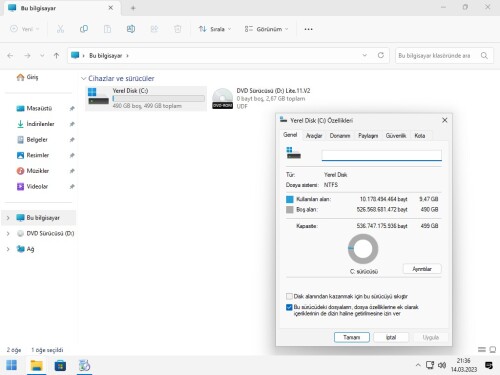Open recent locations dropdown arrow

click(x=42, y=56)
